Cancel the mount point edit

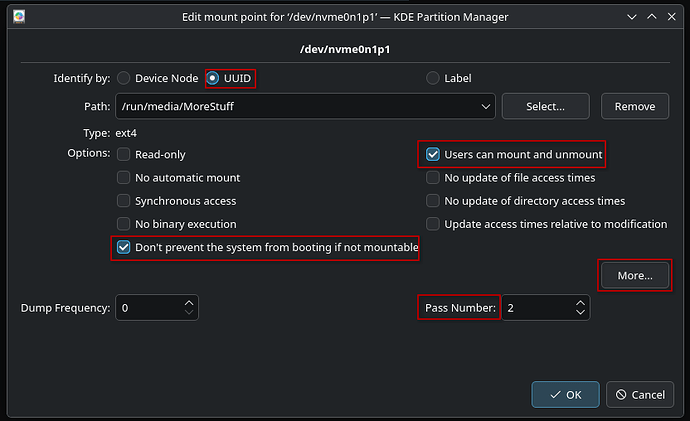pos(640,395)
